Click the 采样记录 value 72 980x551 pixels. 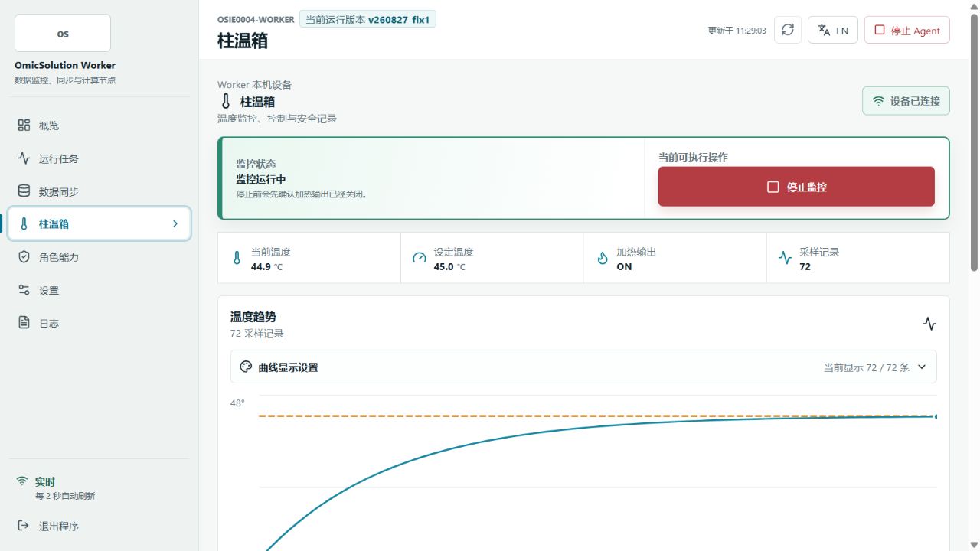pyautogui.click(x=805, y=266)
